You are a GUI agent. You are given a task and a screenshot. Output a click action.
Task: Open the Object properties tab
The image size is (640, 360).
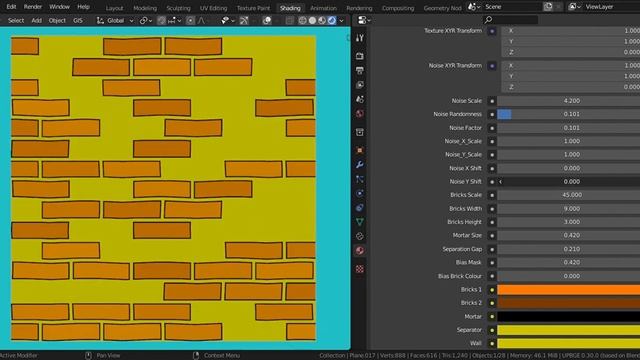[x=360, y=150]
